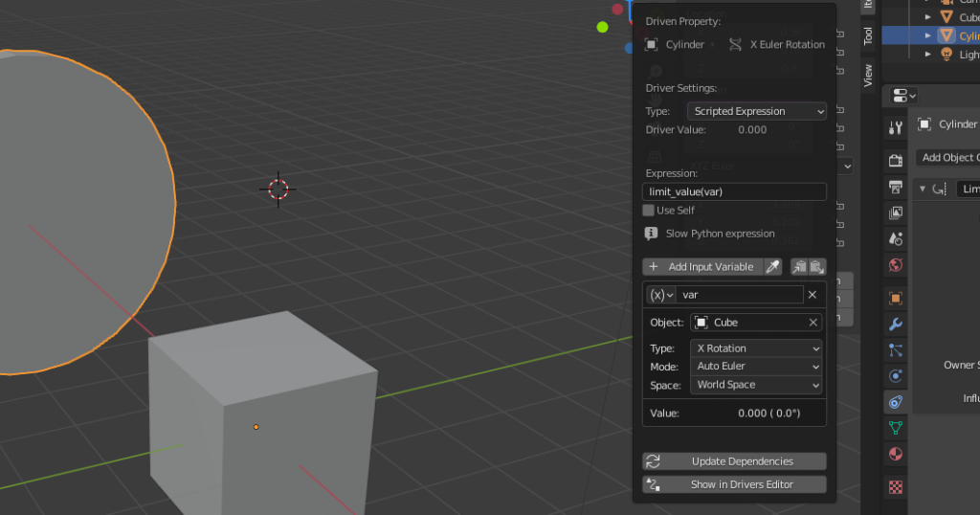Click the paste driver variables icon

click(816, 267)
